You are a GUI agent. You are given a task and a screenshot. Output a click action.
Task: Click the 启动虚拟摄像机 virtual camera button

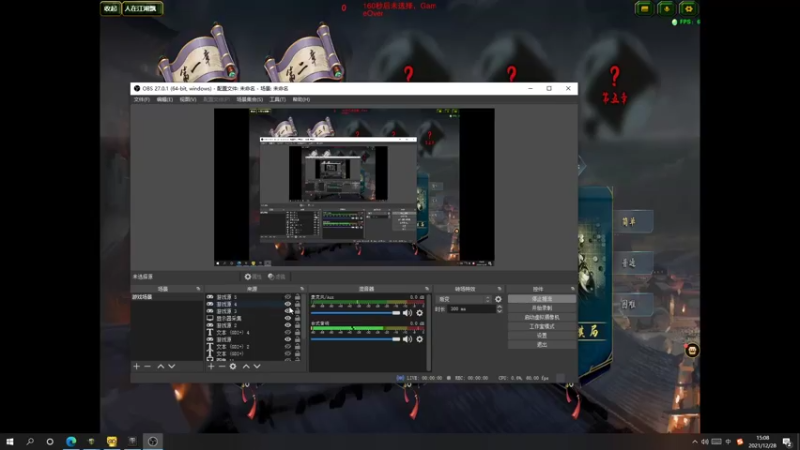click(542, 317)
